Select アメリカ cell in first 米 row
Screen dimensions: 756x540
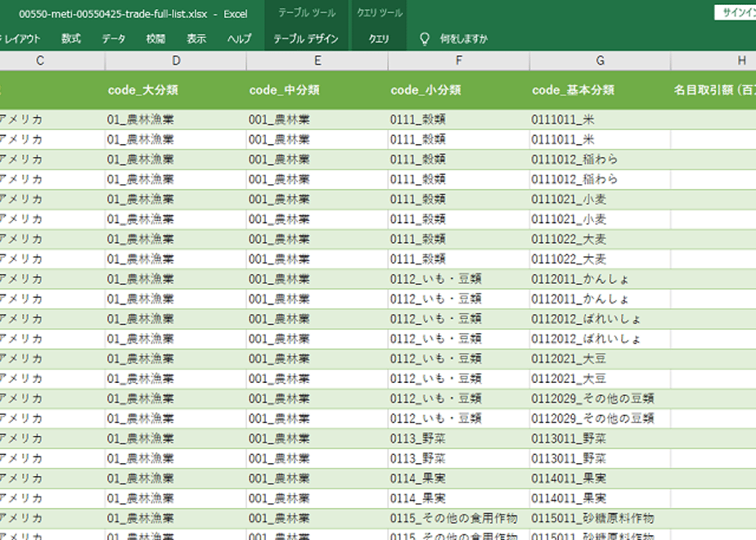52,119
